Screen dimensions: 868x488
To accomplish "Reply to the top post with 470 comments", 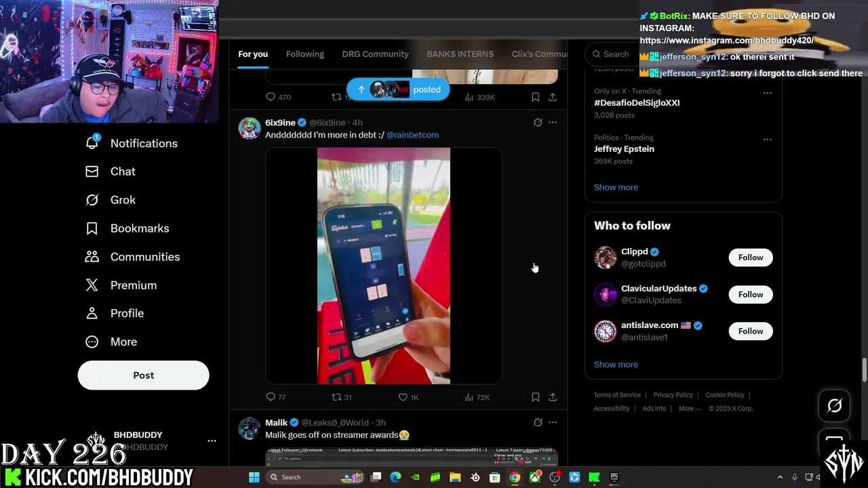I will coord(278,97).
